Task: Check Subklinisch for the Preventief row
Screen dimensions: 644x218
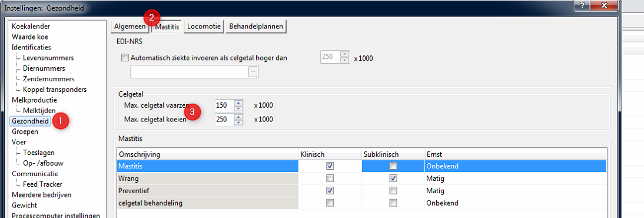Action: (x=393, y=191)
